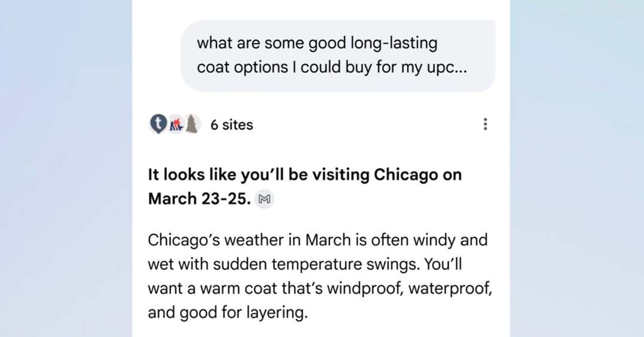
Task: Click the "March 23-25." date text
Action: pos(199,199)
